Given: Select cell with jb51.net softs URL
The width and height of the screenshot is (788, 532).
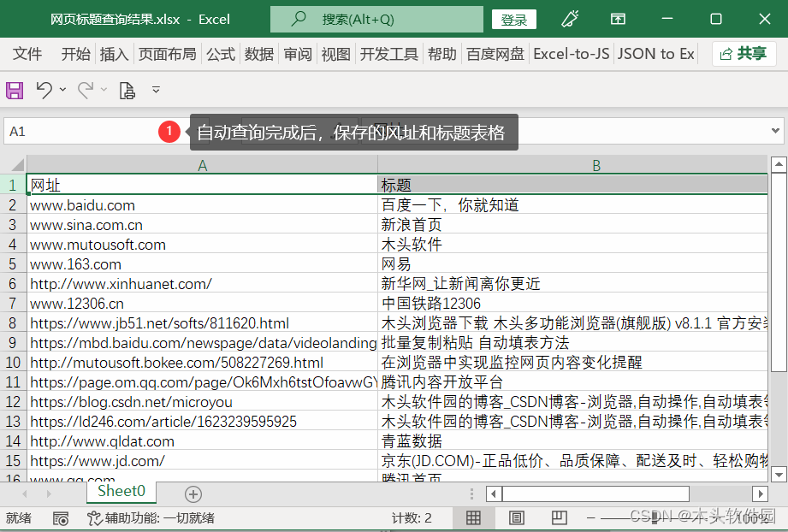Looking at the screenshot, I should 202,323.
